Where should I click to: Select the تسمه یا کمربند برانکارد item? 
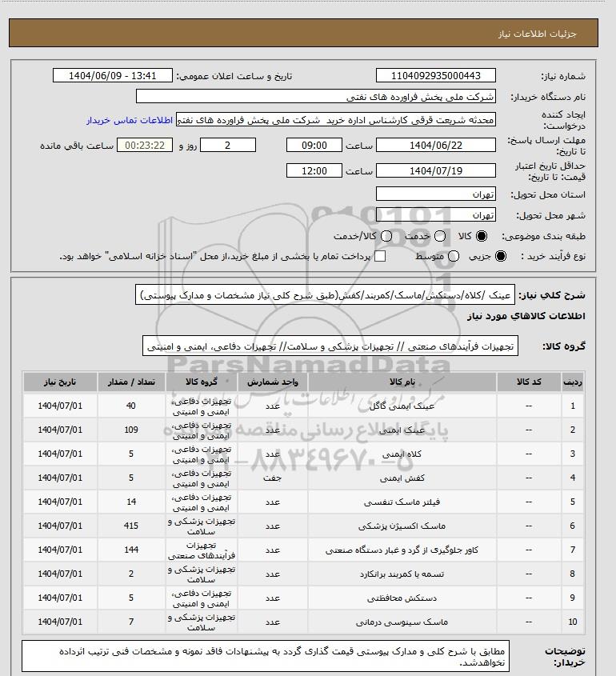point(402,574)
